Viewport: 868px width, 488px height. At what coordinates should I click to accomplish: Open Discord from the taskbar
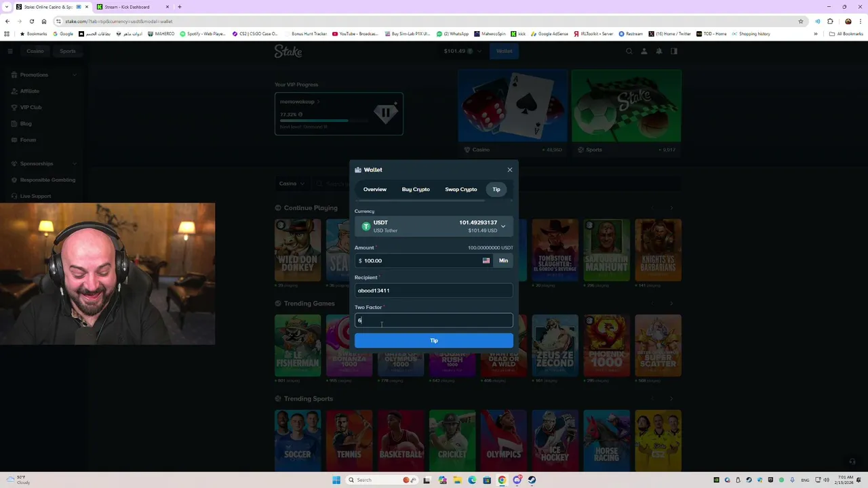tap(517, 480)
